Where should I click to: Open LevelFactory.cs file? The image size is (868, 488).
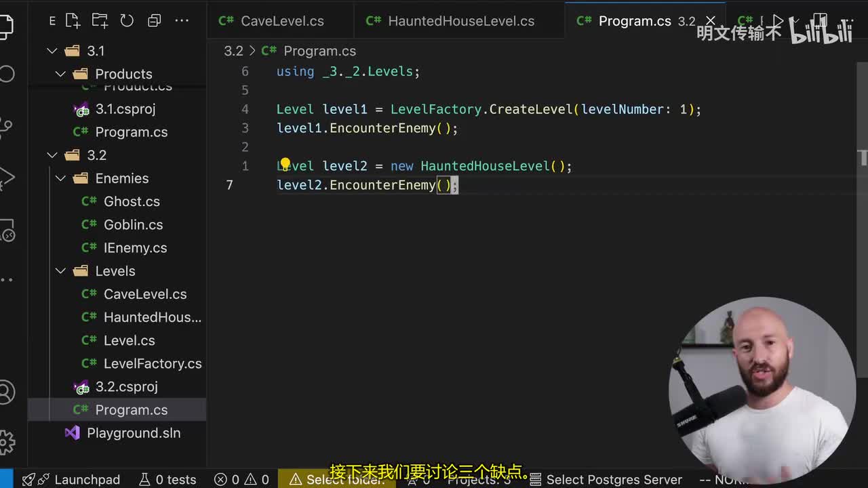117,364
